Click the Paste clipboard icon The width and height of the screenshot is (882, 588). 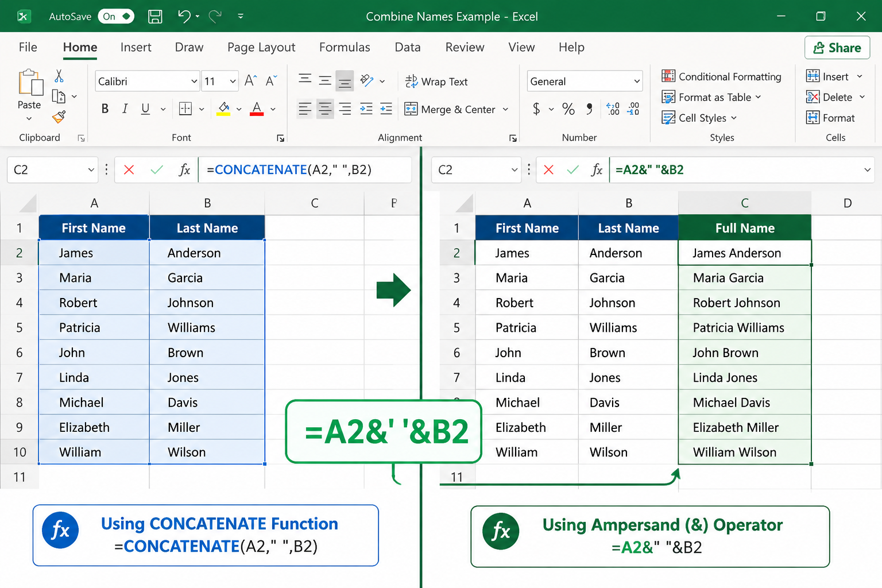click(x=30, y=82)
